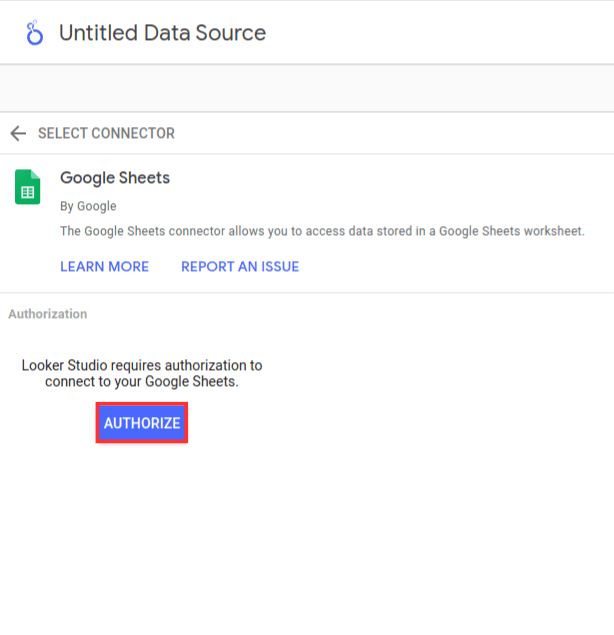Click the "By Google" author text
This screenshot has height=635, width=614.
88,206
